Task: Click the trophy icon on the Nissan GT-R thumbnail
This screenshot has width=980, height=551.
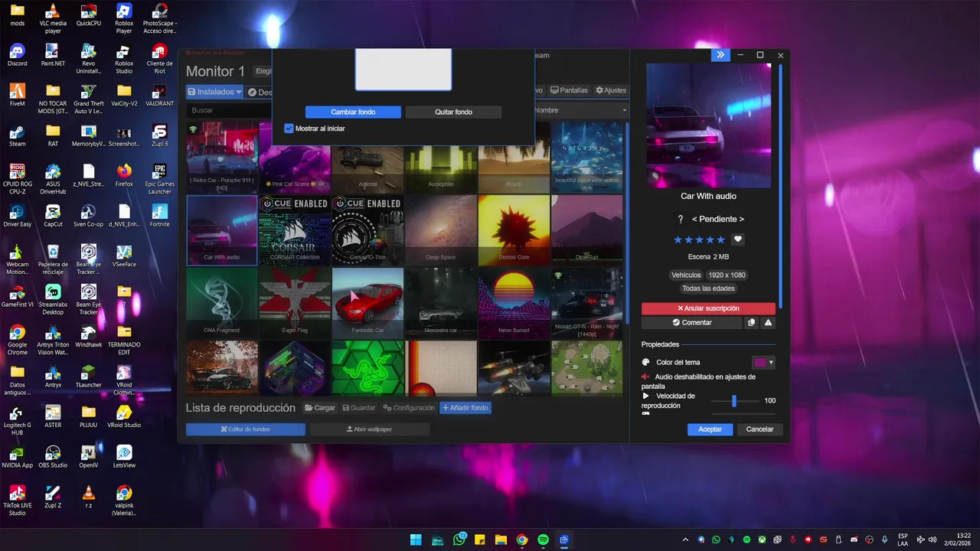Action: tap(558, 275)
